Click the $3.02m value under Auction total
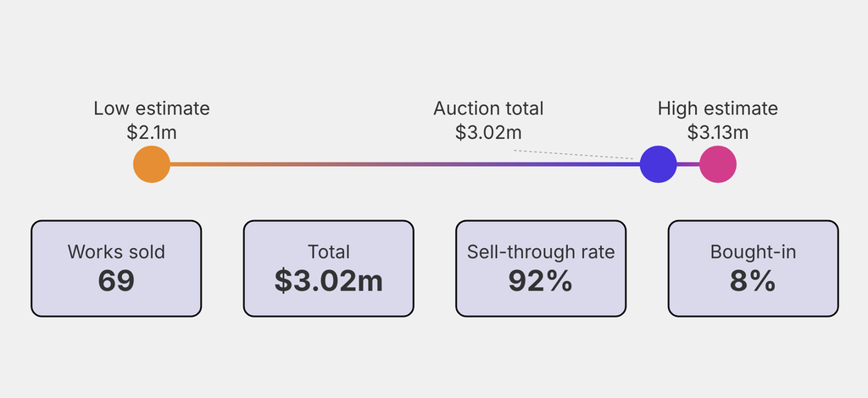 coord(488,132)
